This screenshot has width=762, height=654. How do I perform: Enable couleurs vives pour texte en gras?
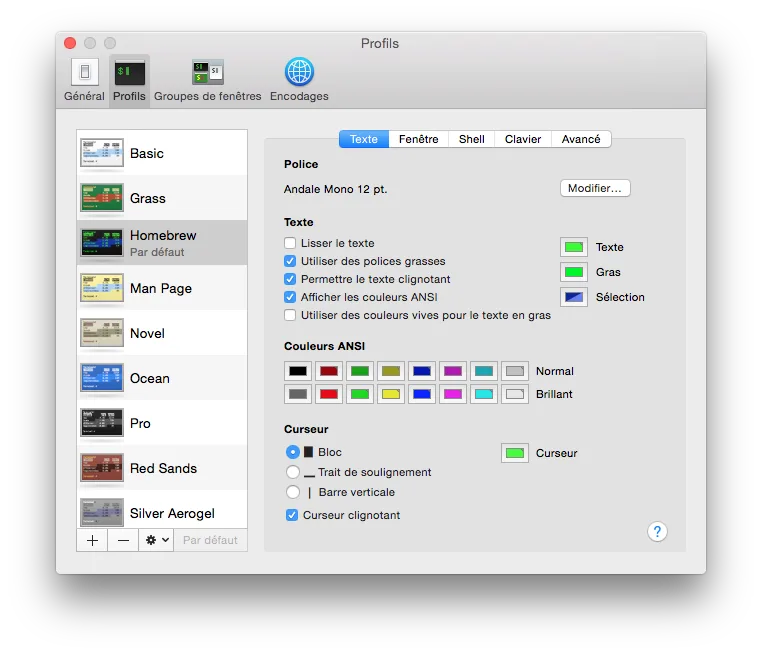(x=290, y=315)
